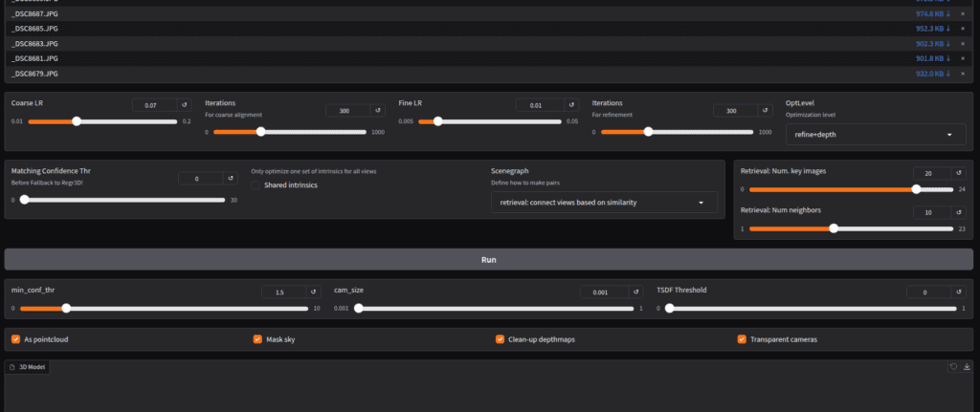The height and width of the screenshot is (412, 980).
Task: Enable the Shared intrinsics checkbox
Action: tap(256, 185)
